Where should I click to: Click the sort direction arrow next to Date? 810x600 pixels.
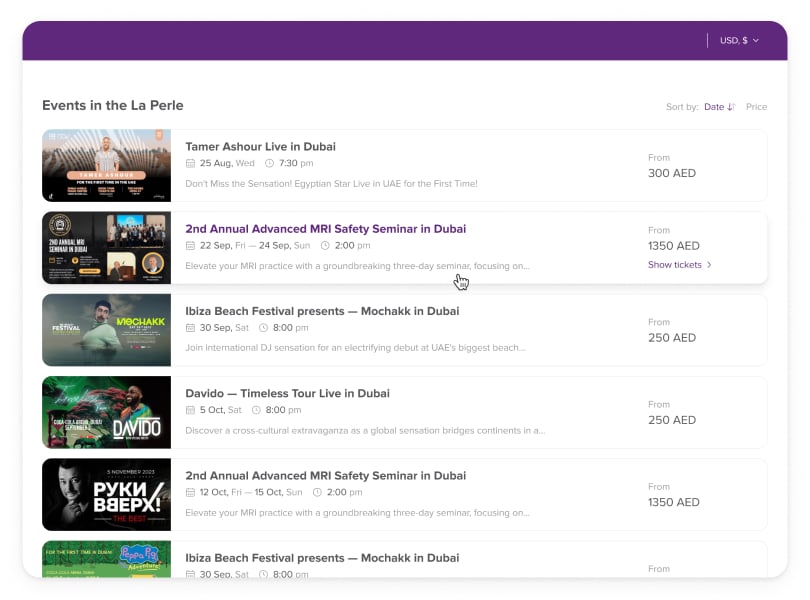point(731,107)
